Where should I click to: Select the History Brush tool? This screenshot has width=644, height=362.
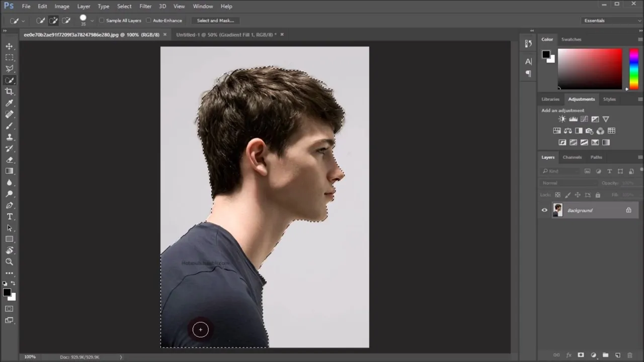click(x=10, y=148)
